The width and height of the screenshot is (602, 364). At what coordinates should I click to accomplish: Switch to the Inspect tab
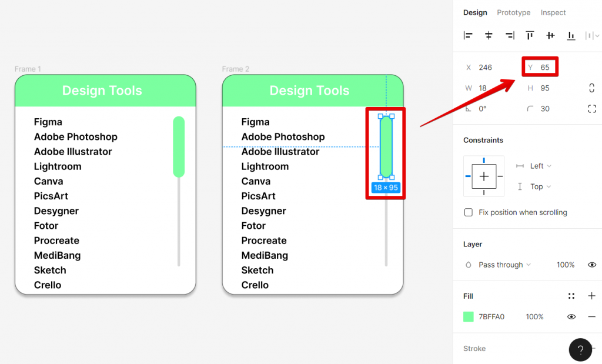553,12
